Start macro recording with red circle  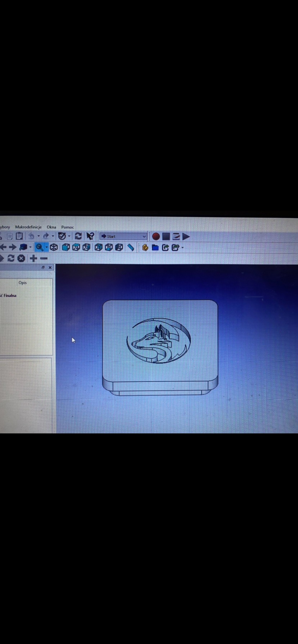click(156, 236)
